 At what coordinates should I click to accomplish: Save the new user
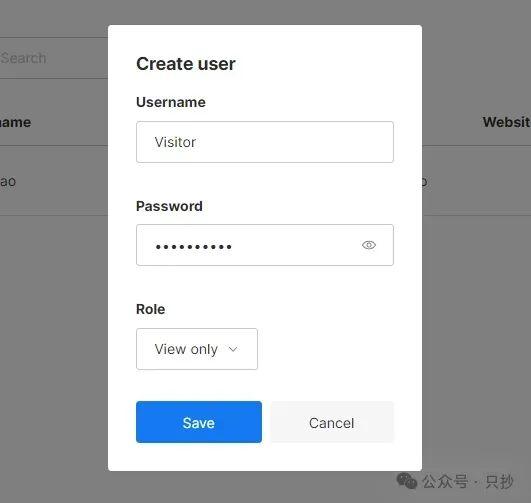[199, 422]
